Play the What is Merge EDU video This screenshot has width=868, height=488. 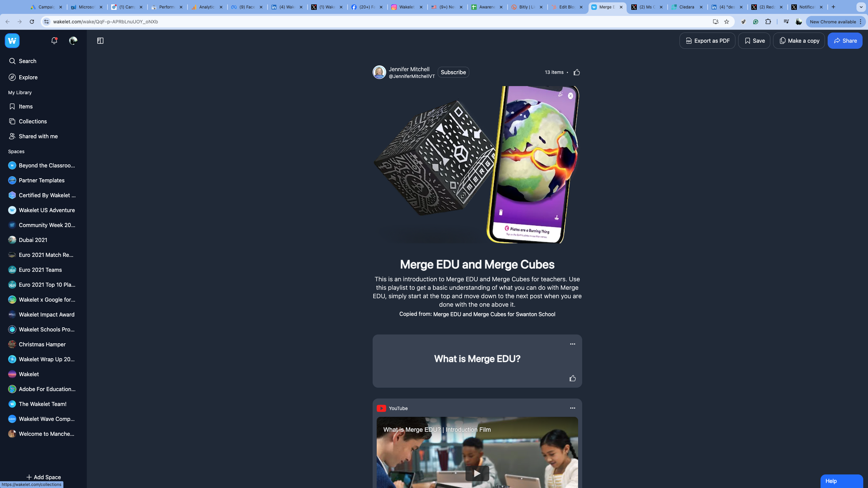(x=477, y=474)
